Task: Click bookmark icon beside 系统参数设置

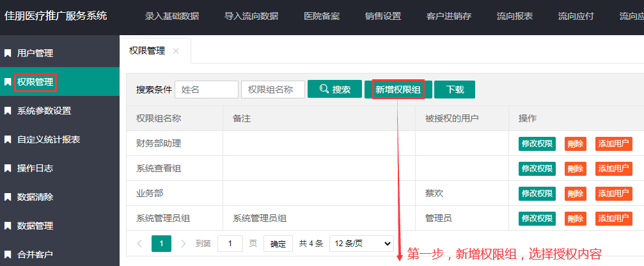Action: [x=8, y=111]
